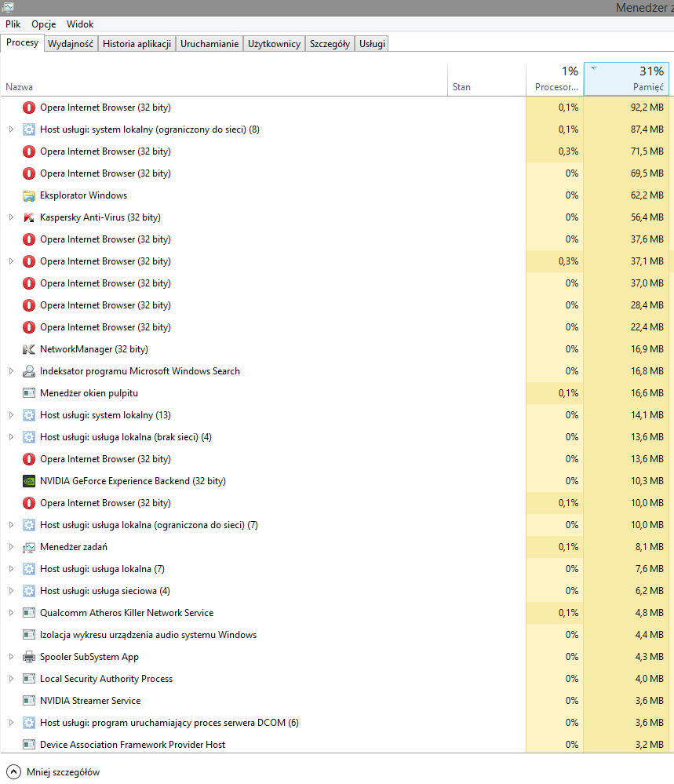Screen dimensions: 674x784
Task: Sort by the Pamięć column header
Action: coord(626,80)
